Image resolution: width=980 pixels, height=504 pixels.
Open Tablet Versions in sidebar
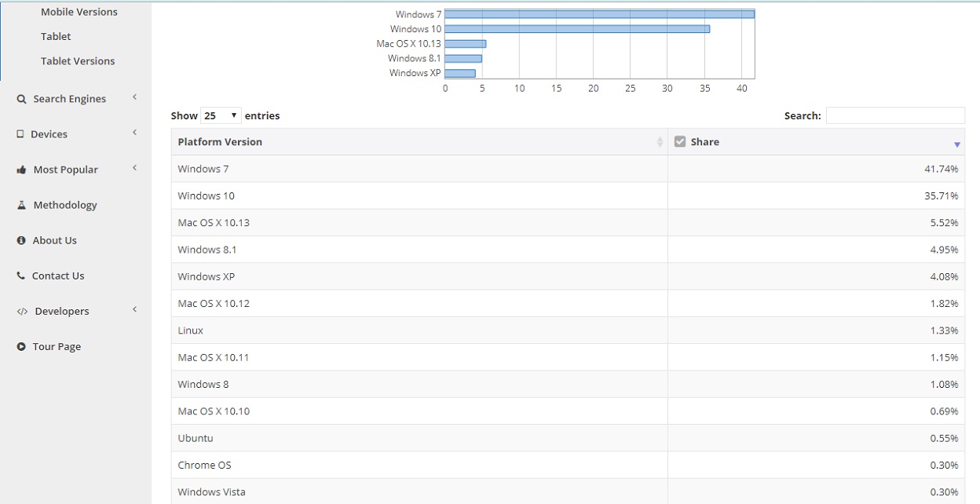(x=78, y=60)
